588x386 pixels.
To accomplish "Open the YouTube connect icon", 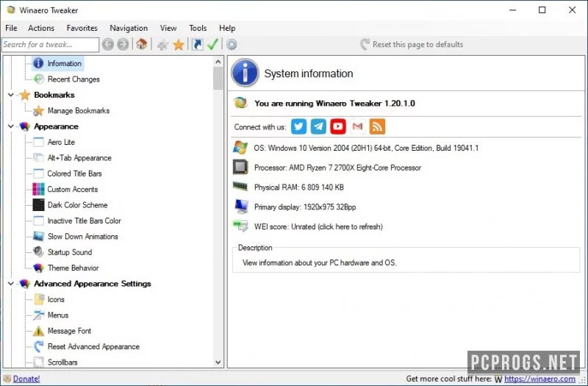I will tap(338, 126).
